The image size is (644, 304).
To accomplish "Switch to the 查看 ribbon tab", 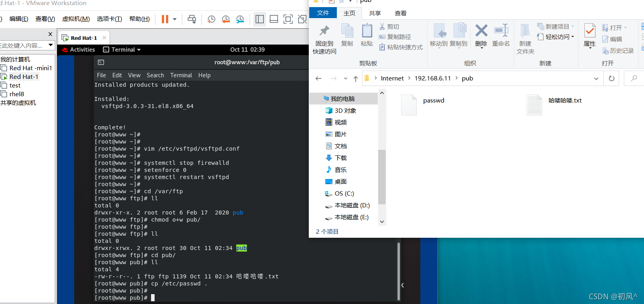I will (x=401, y=13).
